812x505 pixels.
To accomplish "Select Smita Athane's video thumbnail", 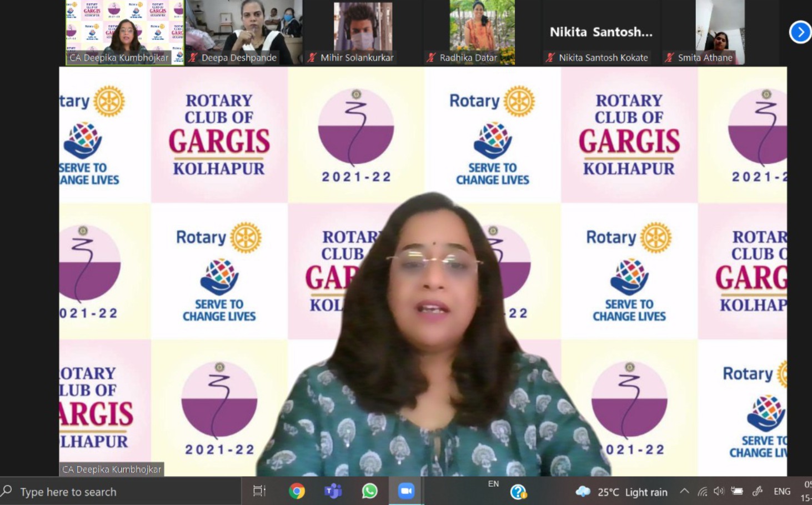I will click(x=720, y=32).
